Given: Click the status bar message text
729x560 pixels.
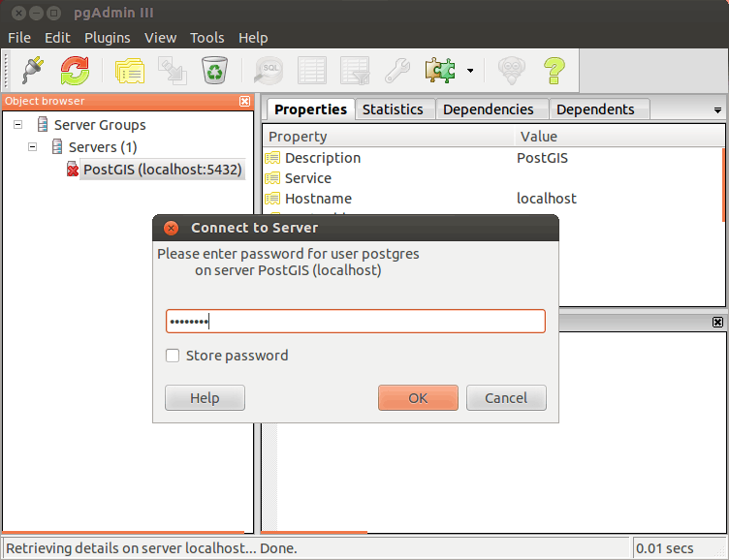Looking at the screenshot, I should pyautogui.click(x=151, y=548).
